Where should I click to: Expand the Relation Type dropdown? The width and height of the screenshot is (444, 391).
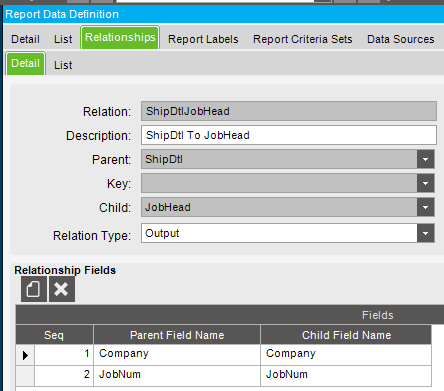(425, 233)
